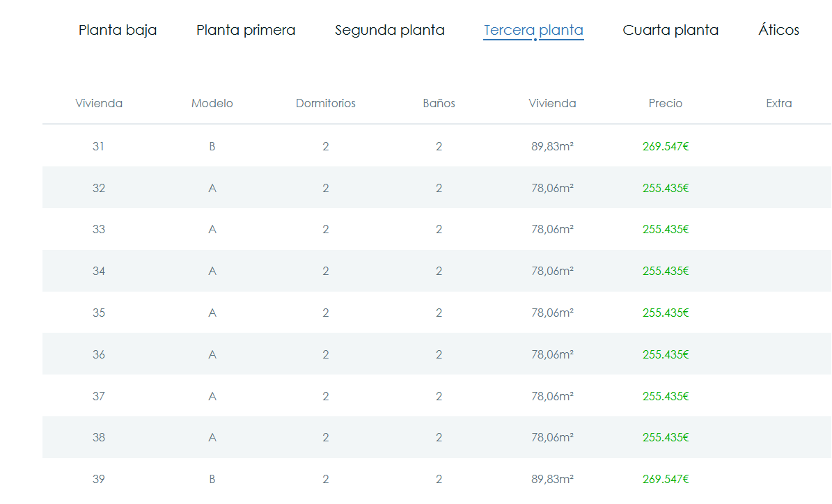
Task: Click the Extra column header
Action: (779, 104)
